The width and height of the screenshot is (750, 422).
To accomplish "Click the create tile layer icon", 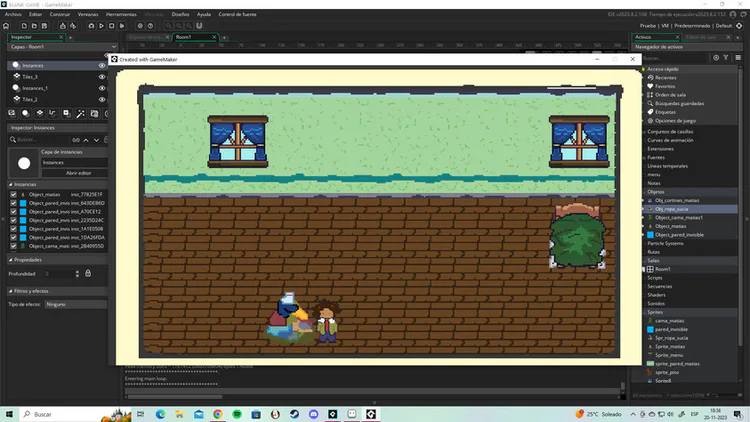I will point(40,113).
